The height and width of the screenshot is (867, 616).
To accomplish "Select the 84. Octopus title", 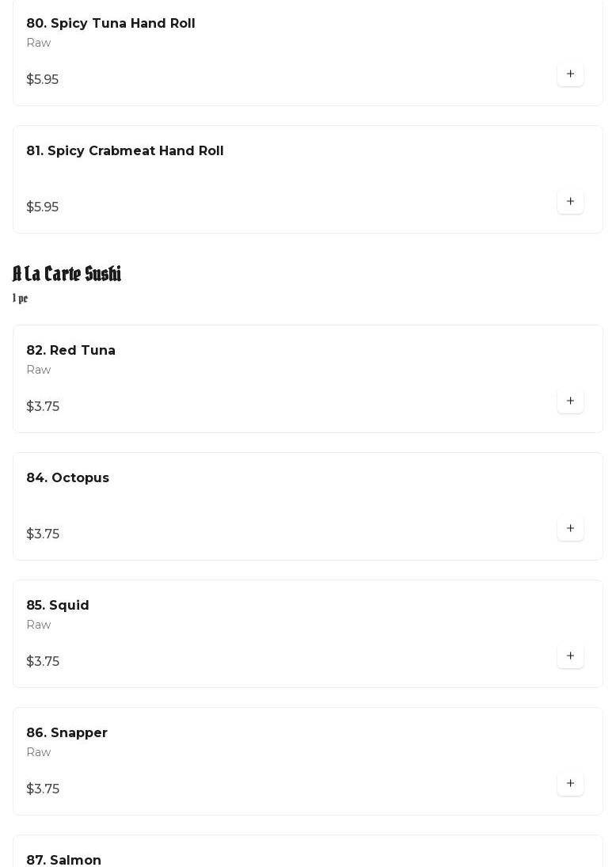I will [x=67, y=477].
